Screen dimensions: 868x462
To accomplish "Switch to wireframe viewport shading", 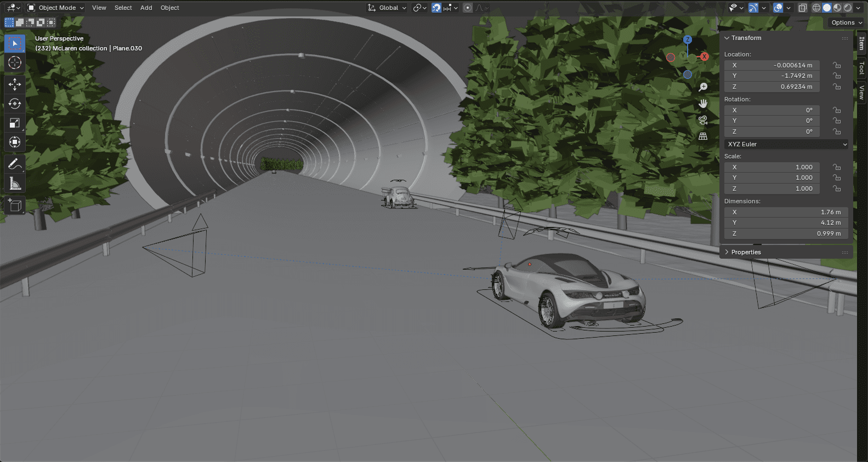I will pyautogui.click(x=816, y=8).
